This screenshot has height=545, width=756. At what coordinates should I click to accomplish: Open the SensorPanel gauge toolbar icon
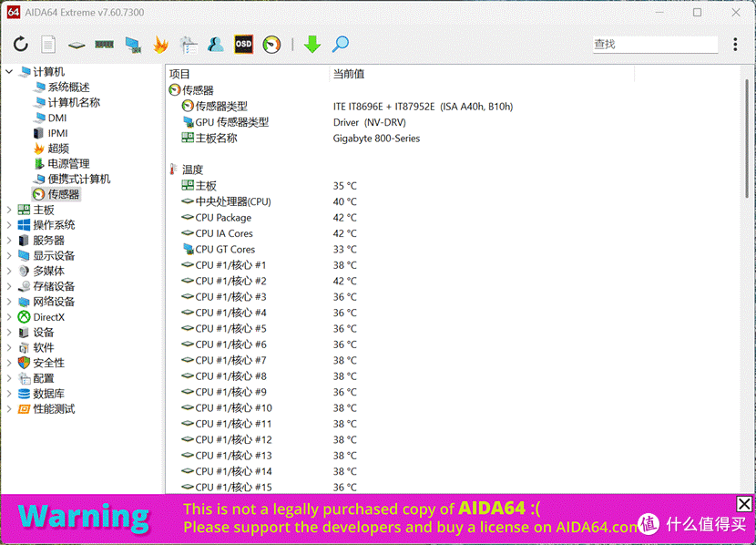point(272,45)
